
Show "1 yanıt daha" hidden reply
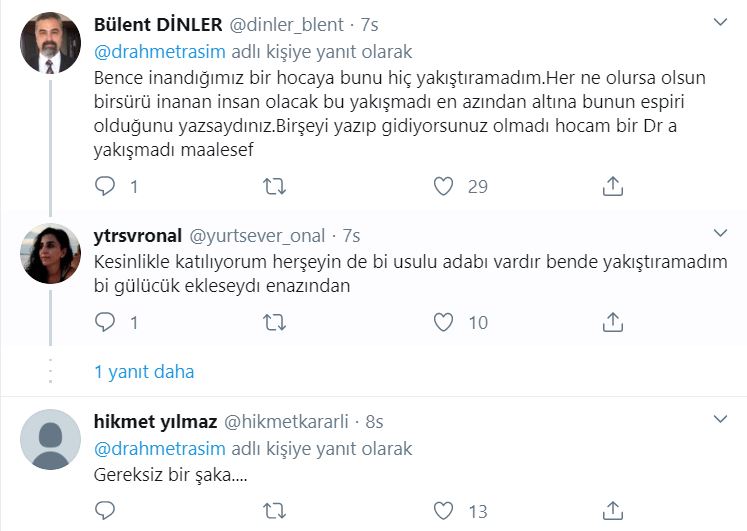(x=144, y=372)
